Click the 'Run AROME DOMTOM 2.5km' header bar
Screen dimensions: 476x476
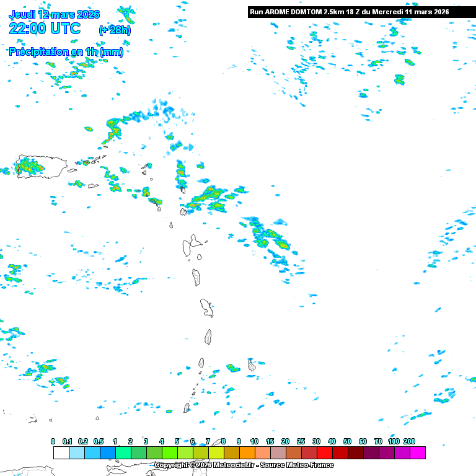click(349, 12)
